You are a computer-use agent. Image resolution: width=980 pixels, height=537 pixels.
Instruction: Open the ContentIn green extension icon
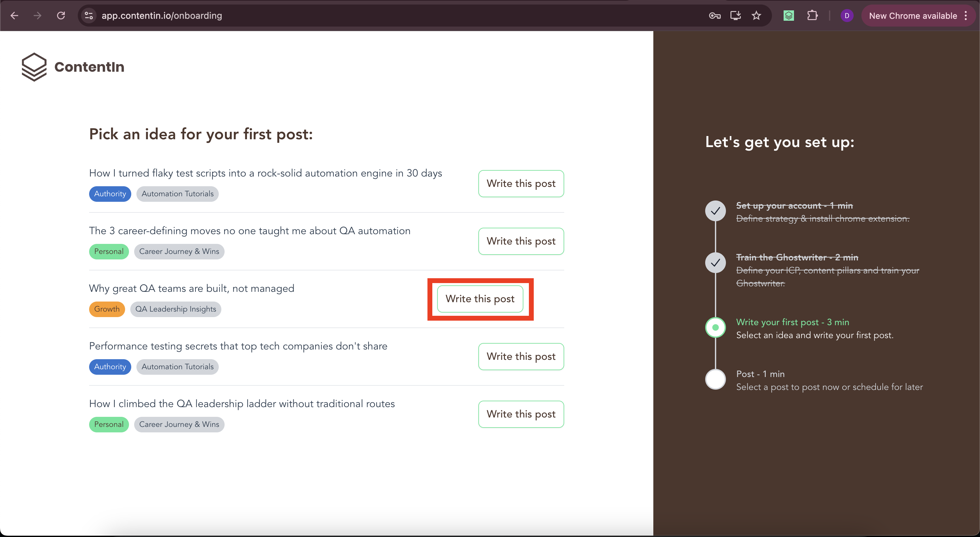pyautogui.click(x=789, y=16)
